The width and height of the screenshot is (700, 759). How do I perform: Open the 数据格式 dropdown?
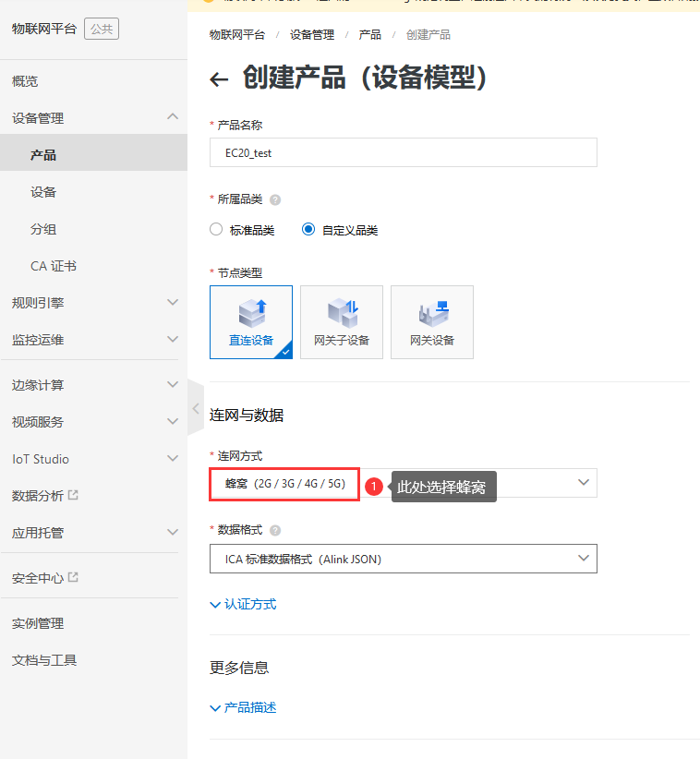(404, 559)
